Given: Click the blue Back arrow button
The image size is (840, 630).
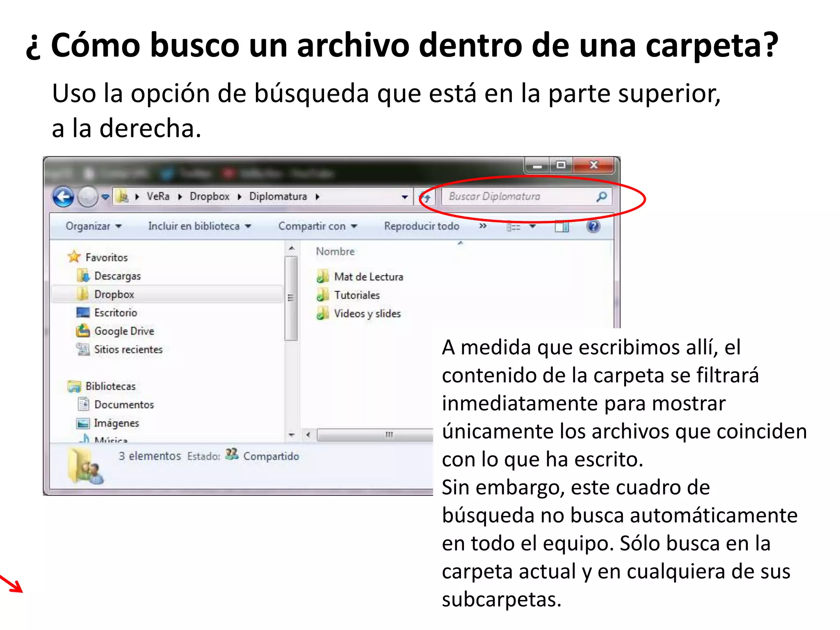Looking at the screenshot, I should [63, 197].
